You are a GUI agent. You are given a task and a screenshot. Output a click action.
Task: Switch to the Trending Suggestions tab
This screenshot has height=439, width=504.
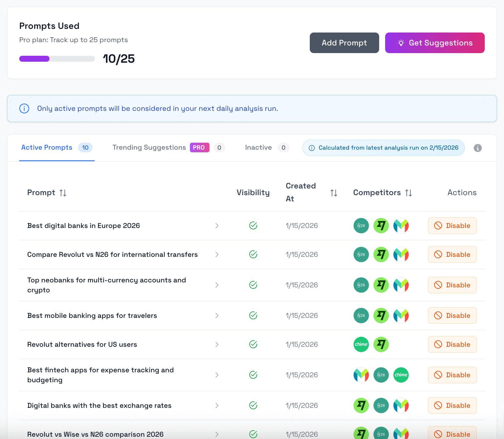(149, 147)
